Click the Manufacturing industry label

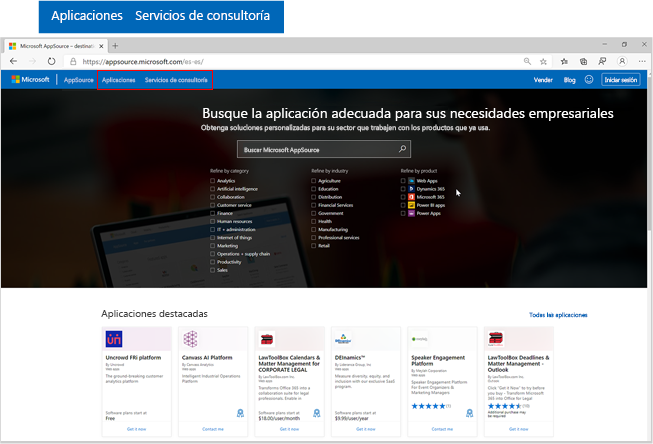pyautogui.click(x=333, y=229)
